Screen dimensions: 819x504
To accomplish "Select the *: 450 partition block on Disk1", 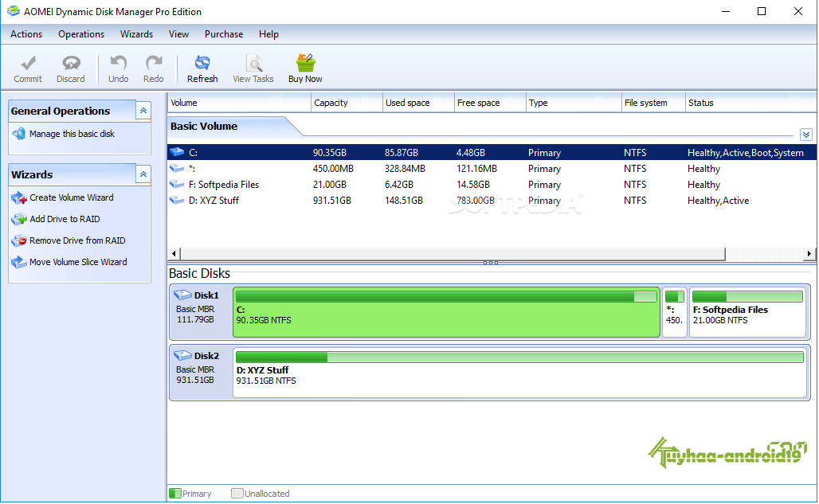I will [674, 312].
